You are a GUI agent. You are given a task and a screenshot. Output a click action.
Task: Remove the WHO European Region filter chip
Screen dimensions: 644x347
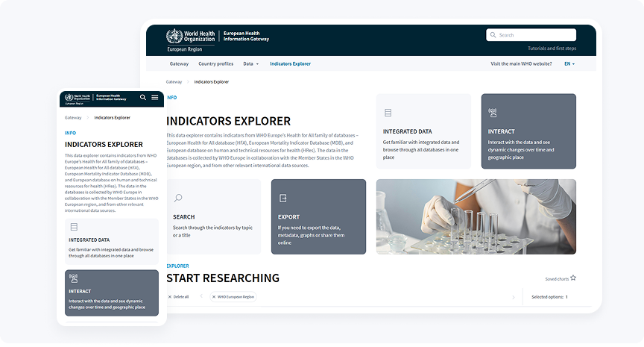212,297
